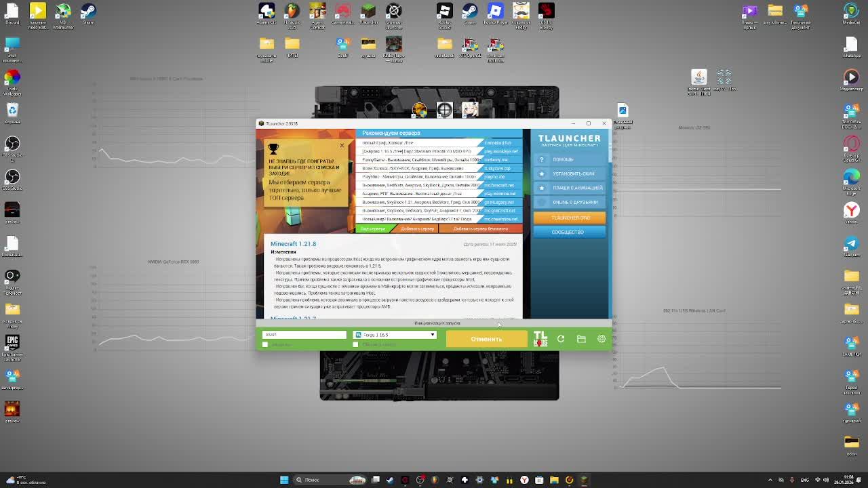The image size is (868, 488).
Task: Click the first server address in the list
Action: click(498, 143)
